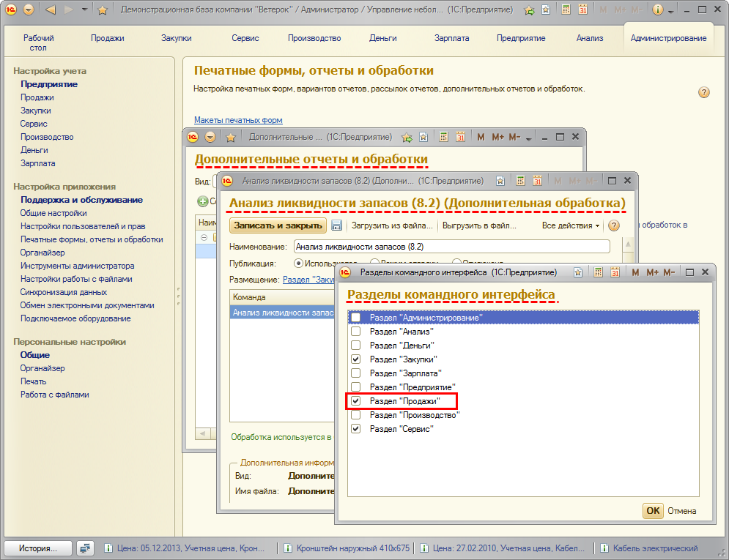
Task: Collapse the tree node in the reports list
Action: [x=204, y=237]
